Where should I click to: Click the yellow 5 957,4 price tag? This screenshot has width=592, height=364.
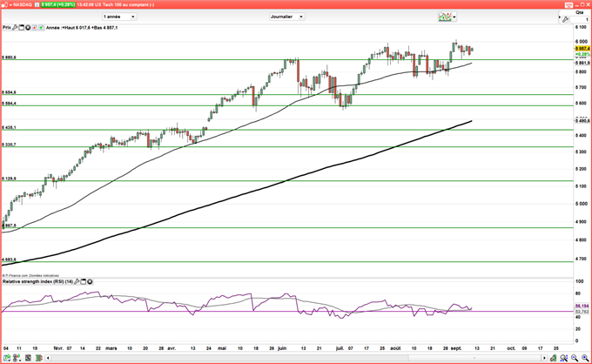coord(582,49)
